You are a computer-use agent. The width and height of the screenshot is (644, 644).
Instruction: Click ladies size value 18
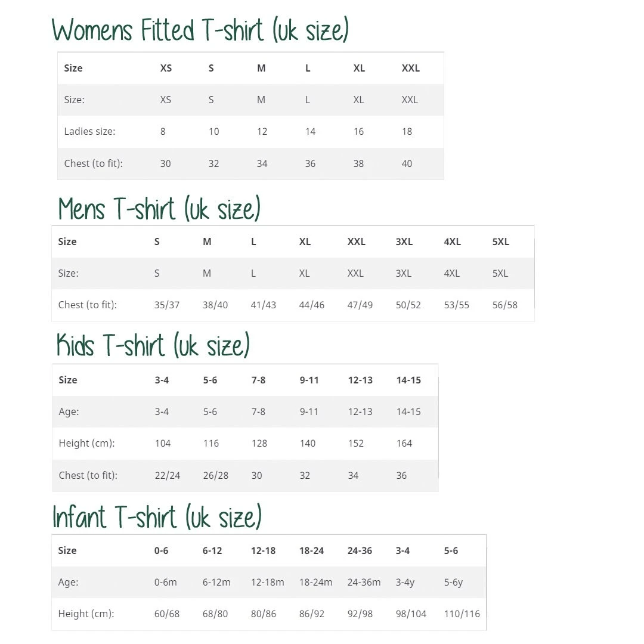[x=407, y=131]
